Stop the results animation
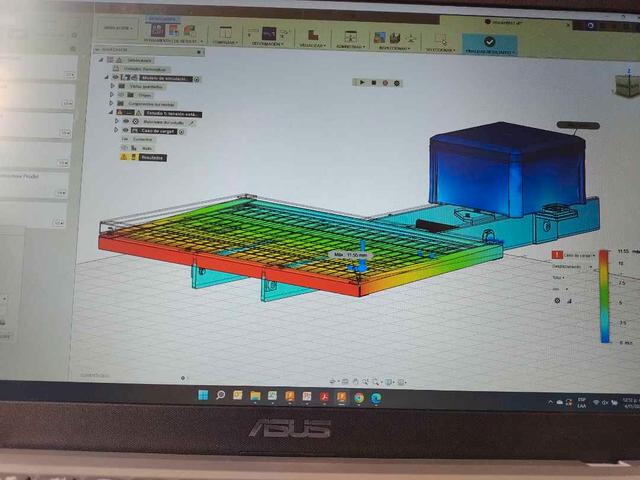Screen dimensions: 640x480 pyautogui.click(x=373, y=83)
